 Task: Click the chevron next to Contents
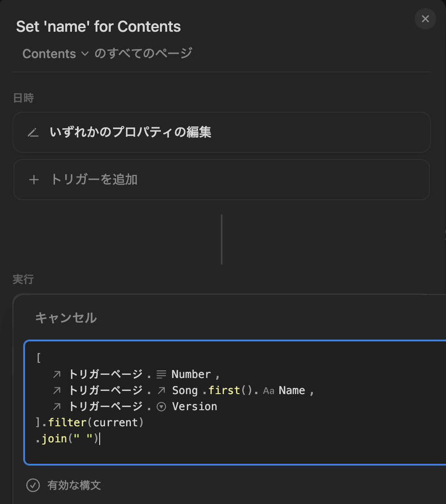(85, 54)
